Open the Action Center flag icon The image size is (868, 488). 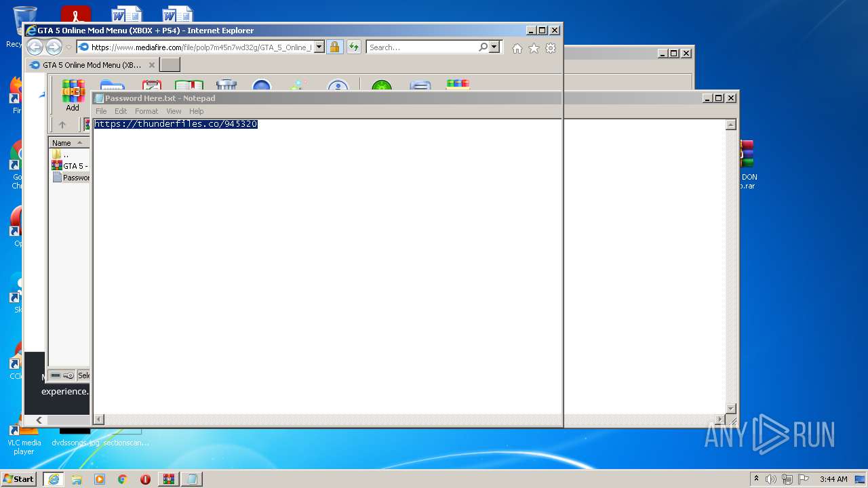point(804,479)
